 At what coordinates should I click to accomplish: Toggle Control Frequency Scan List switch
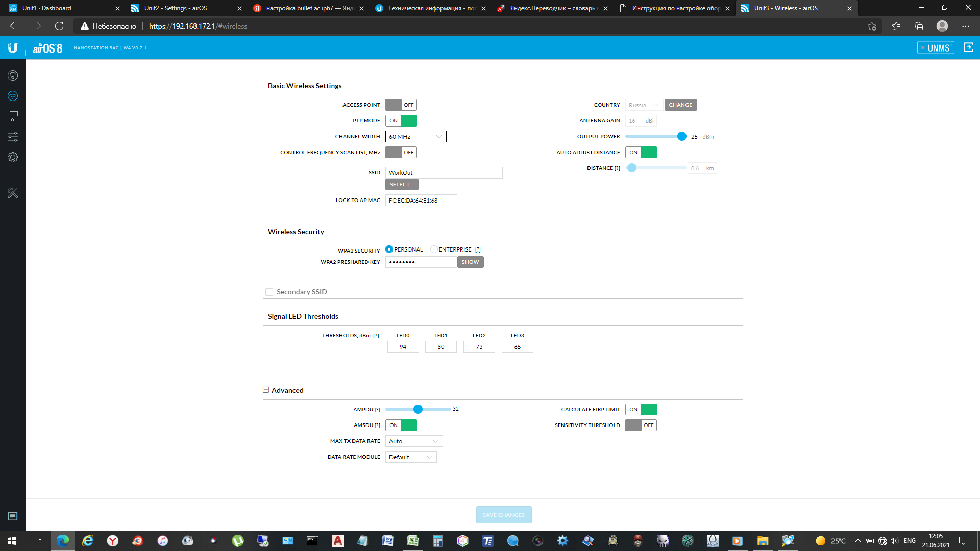coord(401,153)
